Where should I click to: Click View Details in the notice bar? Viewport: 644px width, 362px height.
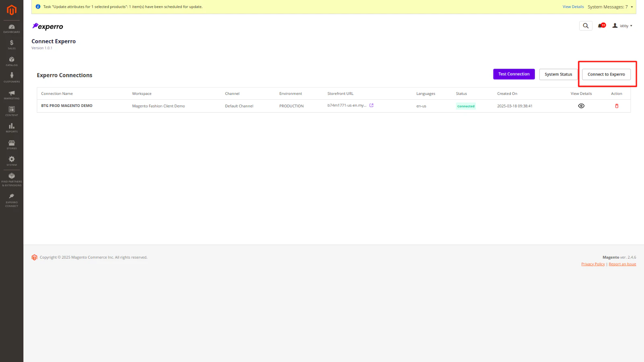(x=573, y=7)
